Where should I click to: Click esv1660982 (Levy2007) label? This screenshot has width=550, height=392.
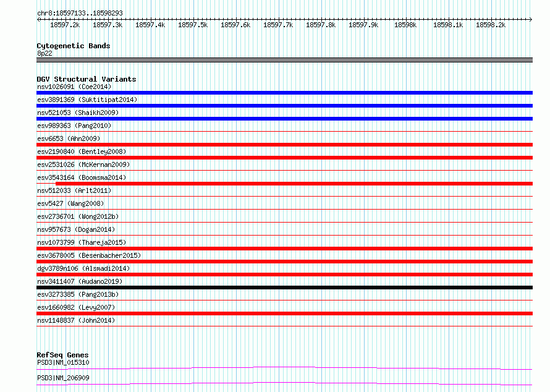click(x=76, y=307)
